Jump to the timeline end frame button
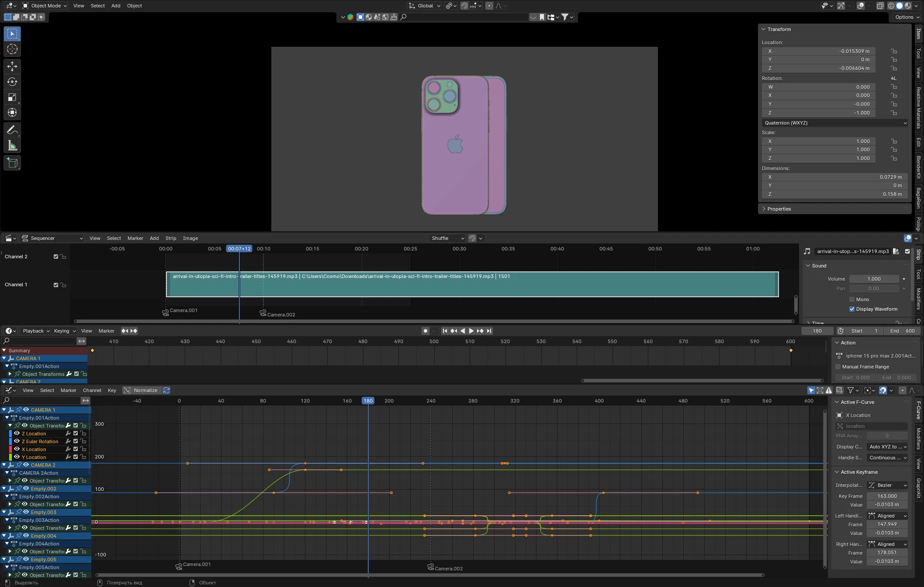The image size is (924, 587). (489, 331)
